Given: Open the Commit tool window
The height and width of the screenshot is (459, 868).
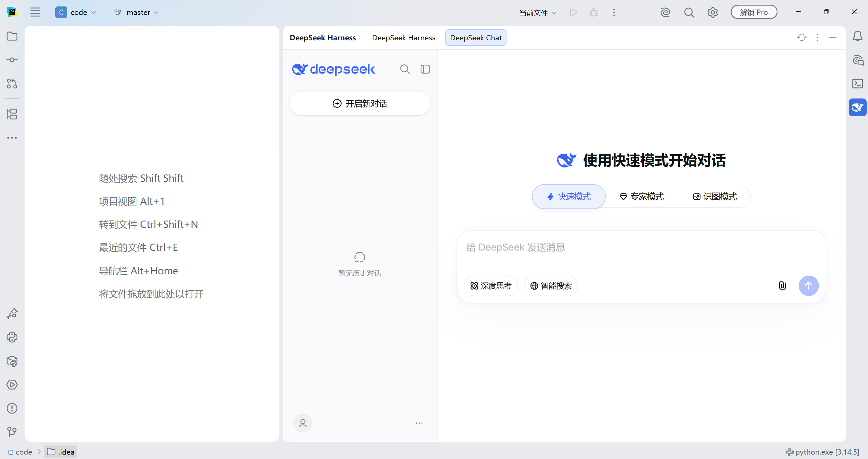Looking at the screenshot, I should [x=12, y=60].
